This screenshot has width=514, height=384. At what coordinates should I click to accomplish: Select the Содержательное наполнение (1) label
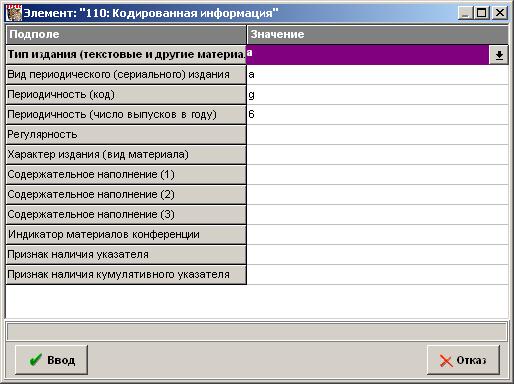(126, 175)
